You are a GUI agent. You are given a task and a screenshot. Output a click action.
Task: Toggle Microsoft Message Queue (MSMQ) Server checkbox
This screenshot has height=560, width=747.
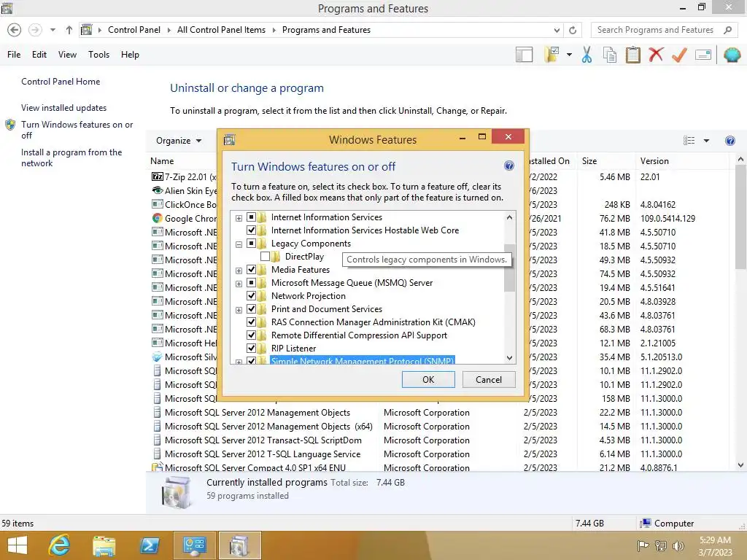[x=252, y=283]
